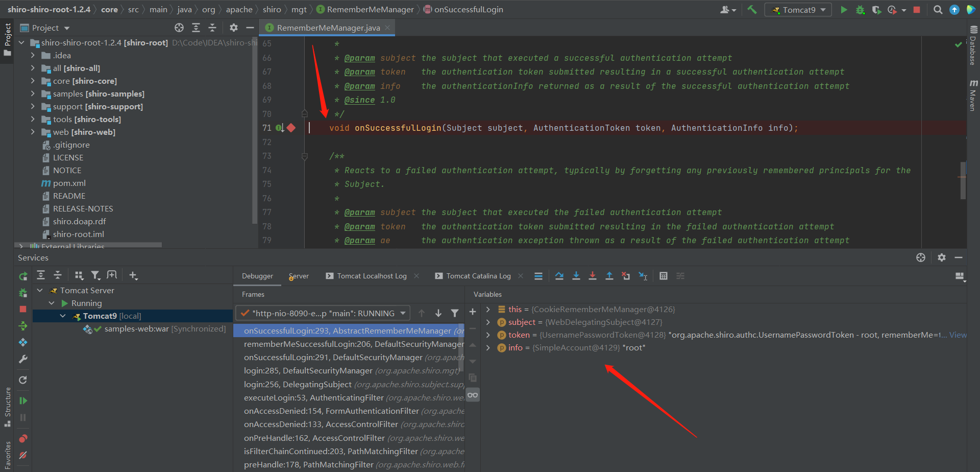
Task: Switch to the Debugger tab
Action: click(257, 276)
